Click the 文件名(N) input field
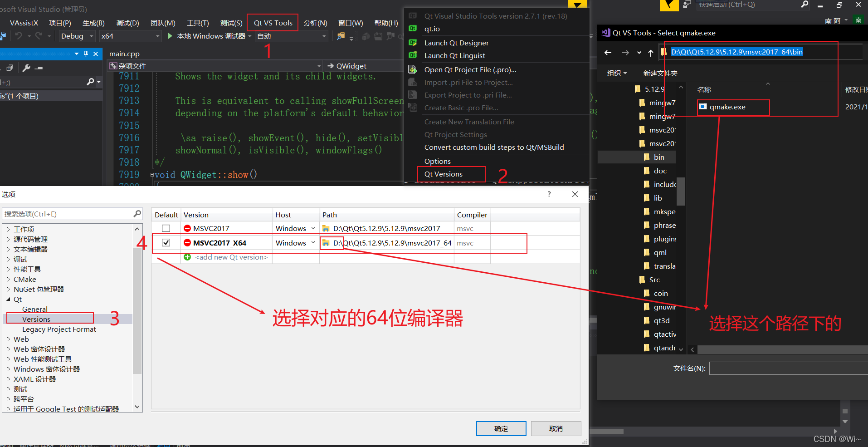 coord(788,368)
